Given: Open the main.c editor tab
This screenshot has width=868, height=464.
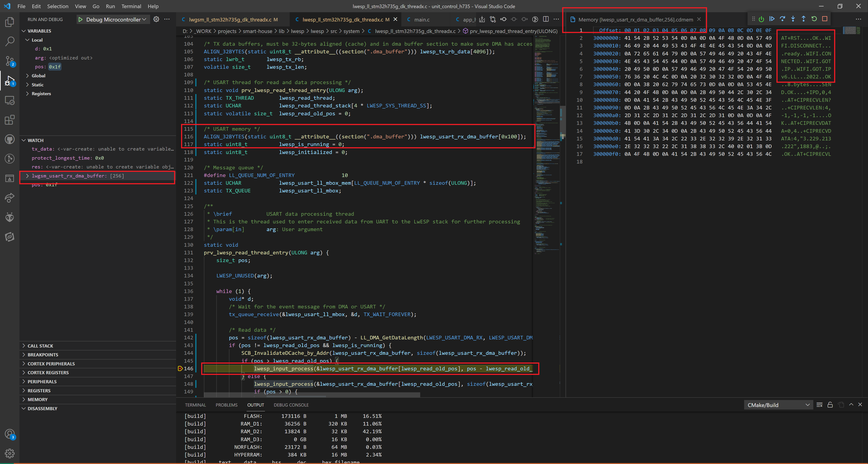Looking at the screenshot, I should click(x=422, y=19).
